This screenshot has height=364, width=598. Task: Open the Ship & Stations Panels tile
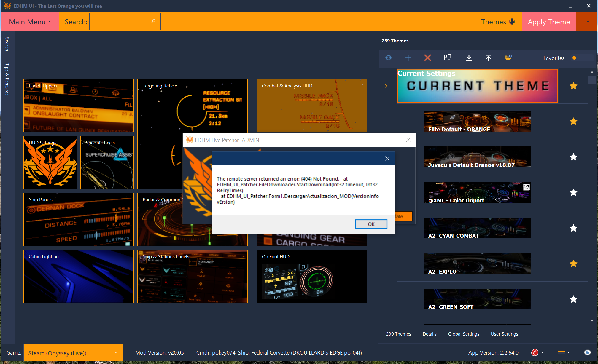pos(193,276)
